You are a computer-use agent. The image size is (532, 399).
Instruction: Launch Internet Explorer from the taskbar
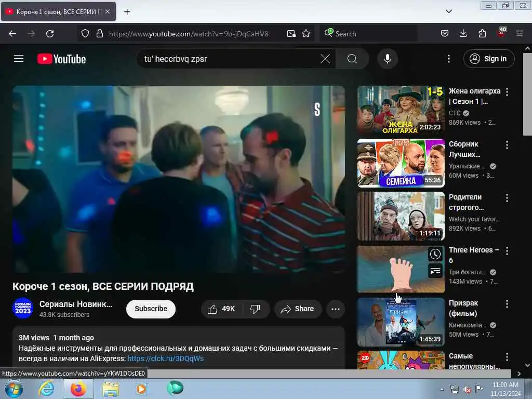46,389
